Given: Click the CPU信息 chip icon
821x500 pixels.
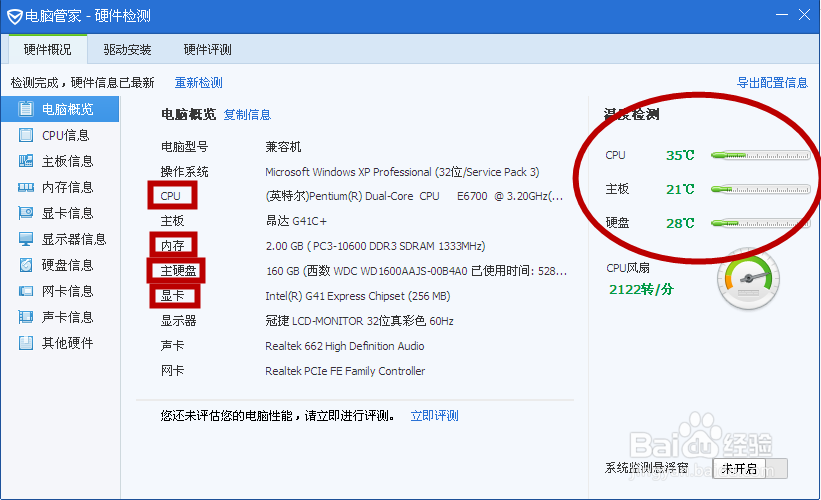Looking at the screenshot, I should (x=25, y=135).
